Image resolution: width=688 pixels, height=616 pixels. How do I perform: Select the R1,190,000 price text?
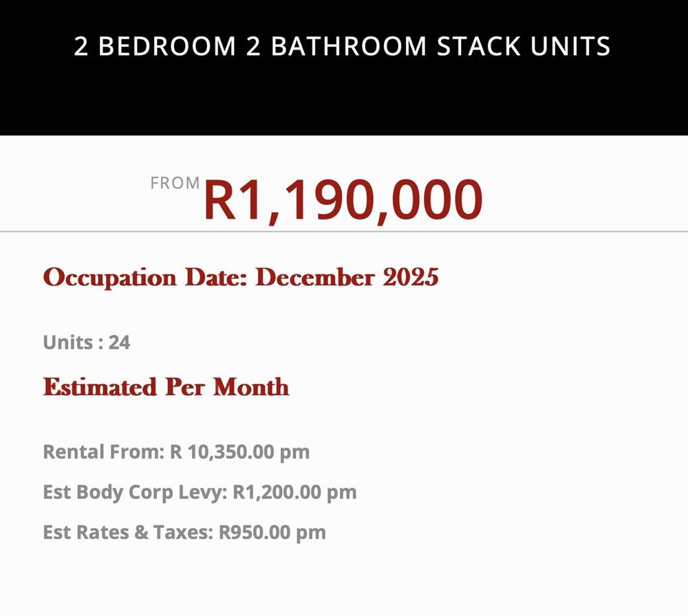[x=343, y=199]
